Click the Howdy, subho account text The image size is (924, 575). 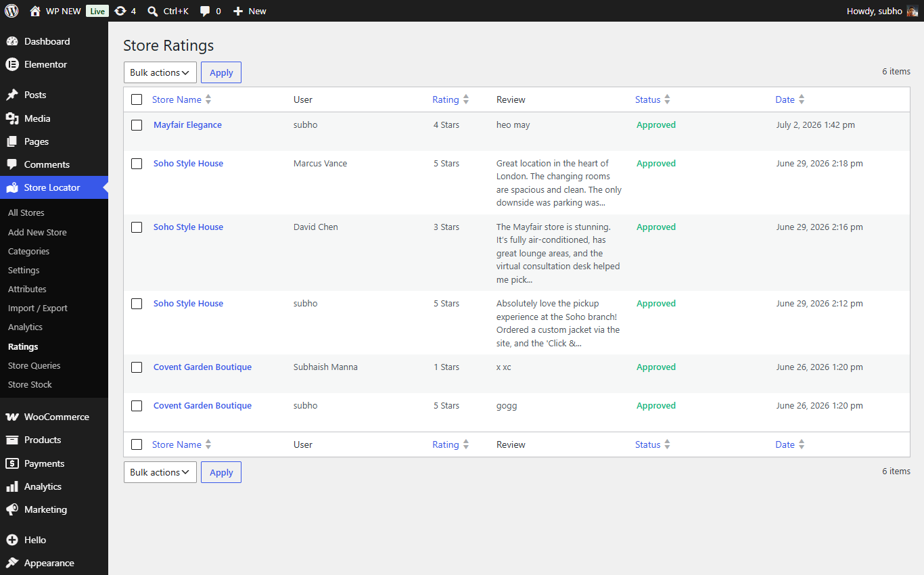click(x=875, y=11)
